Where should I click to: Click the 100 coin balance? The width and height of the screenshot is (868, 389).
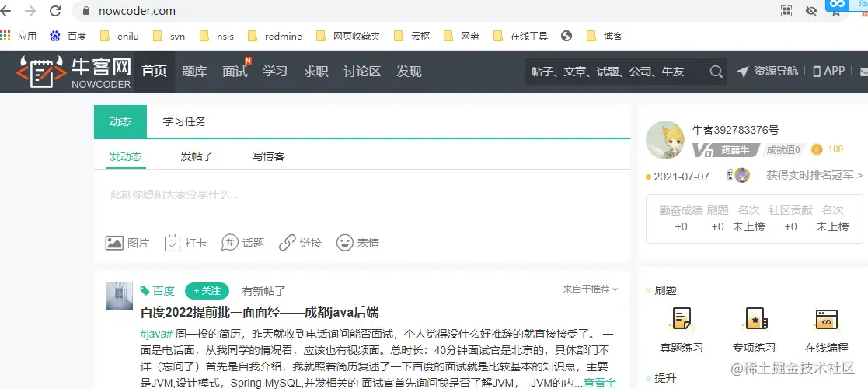click(827, 149)
